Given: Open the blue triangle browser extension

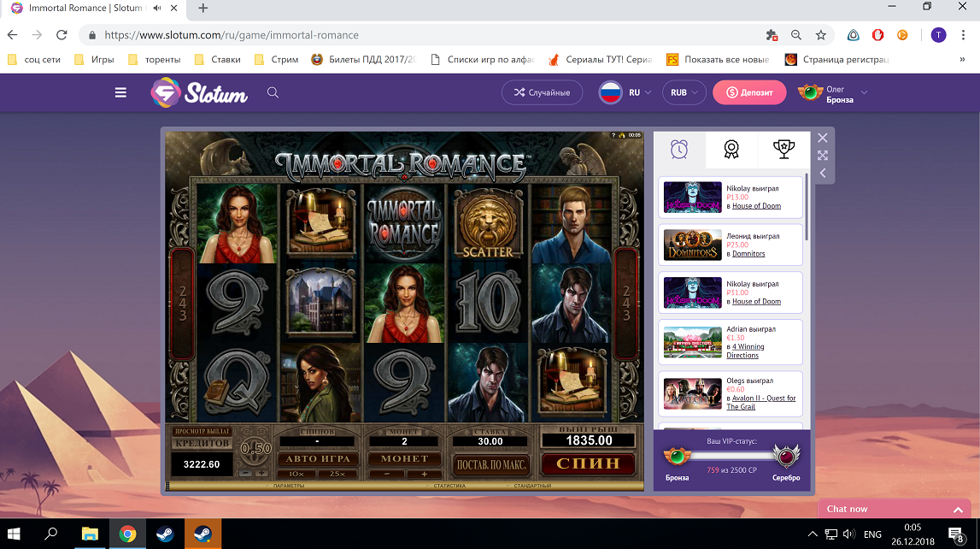Looking at the screenshot, I should point(854,35).
